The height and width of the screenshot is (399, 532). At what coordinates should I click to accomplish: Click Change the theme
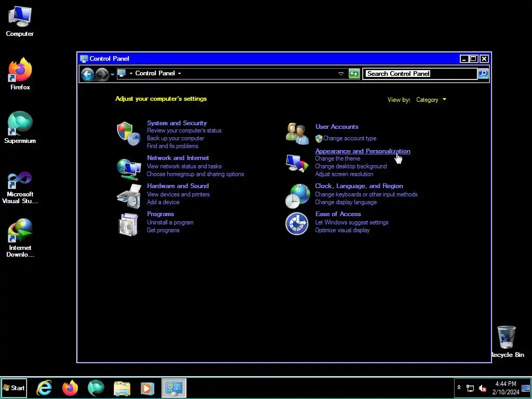click(338, 158)
